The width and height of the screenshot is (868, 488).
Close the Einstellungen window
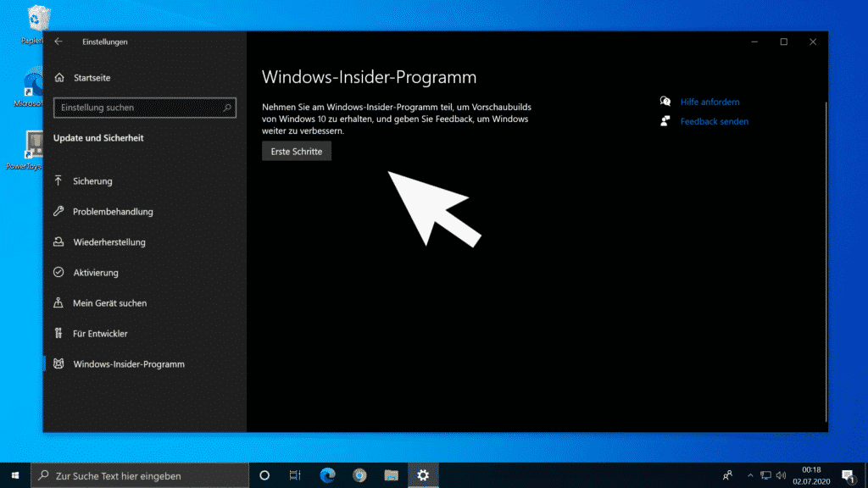pos(813,42)
